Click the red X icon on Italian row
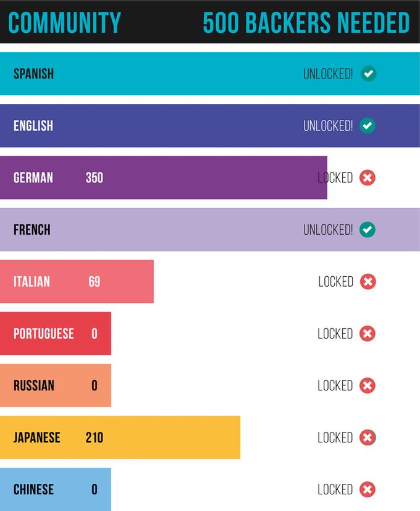420x511 pixels. tap(368, 282)
